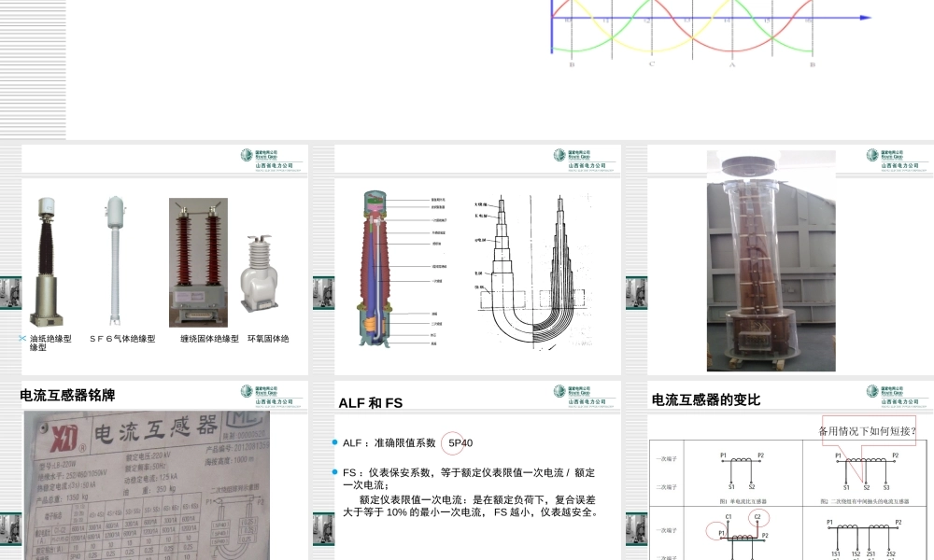Select the red wound solid-insulation transformers photo

pos(198,262)
